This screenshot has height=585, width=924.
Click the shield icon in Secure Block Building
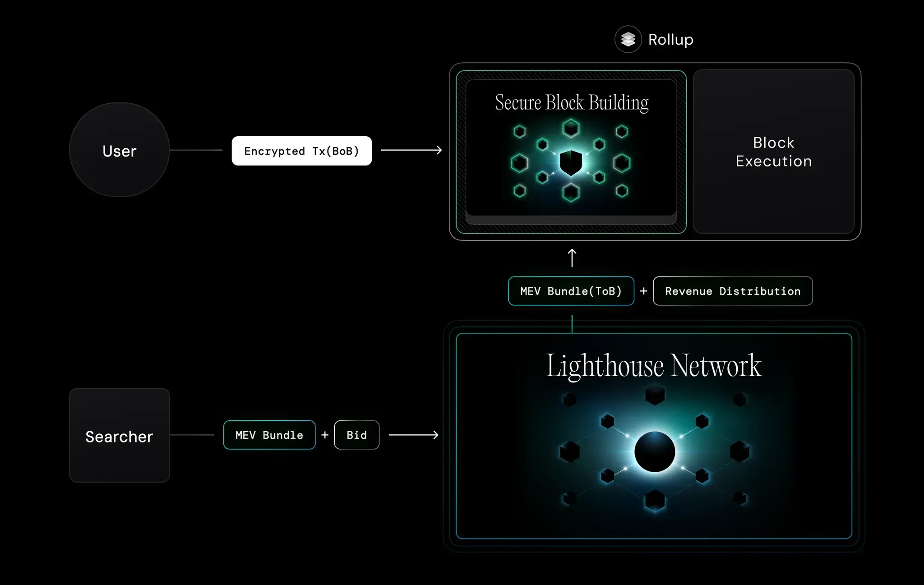571,162
